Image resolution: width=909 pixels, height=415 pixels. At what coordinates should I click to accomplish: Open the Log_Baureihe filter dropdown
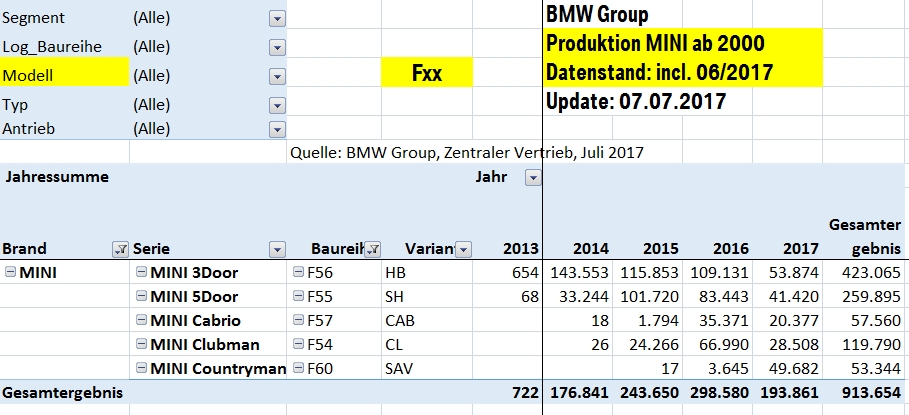pyautogui.click(x=278, y=48)
